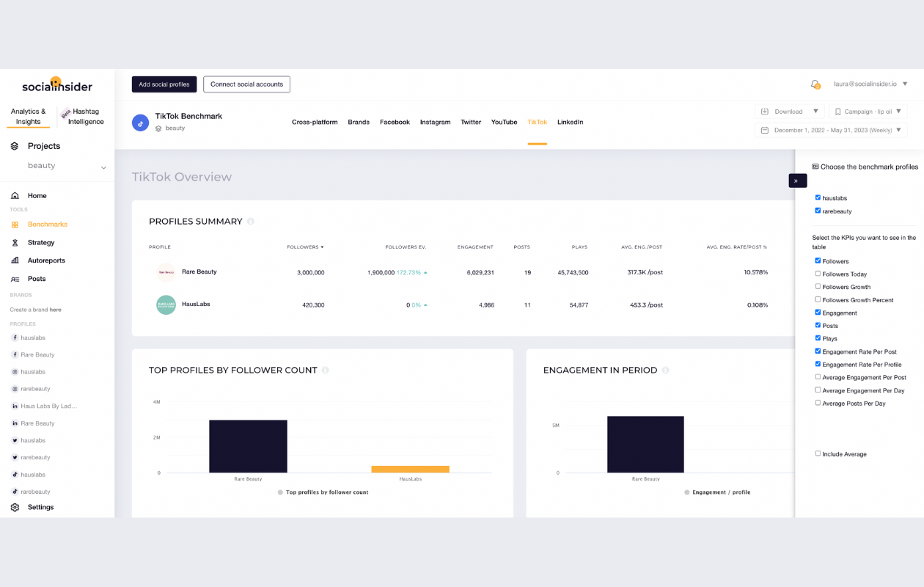Click the HausLabs orange follower bar
The height and width of the screenshot is (587, 924).
pyautogui.click(x=411, y=469)
